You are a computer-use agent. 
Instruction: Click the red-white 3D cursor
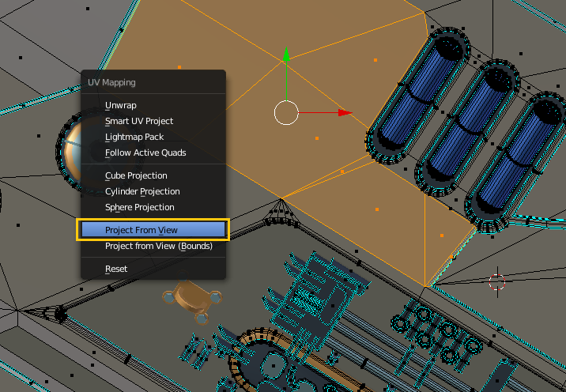pyautogui.click(x=497, y=282)
